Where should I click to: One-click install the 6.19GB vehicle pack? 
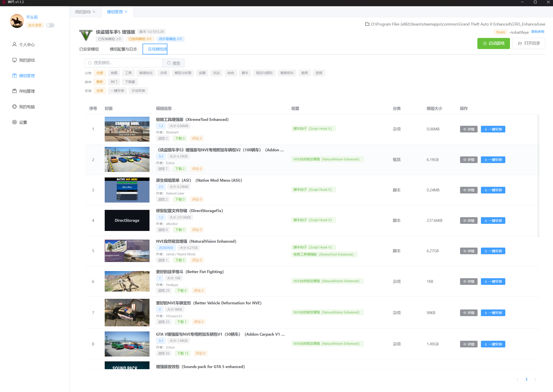[x=493, y=160]
